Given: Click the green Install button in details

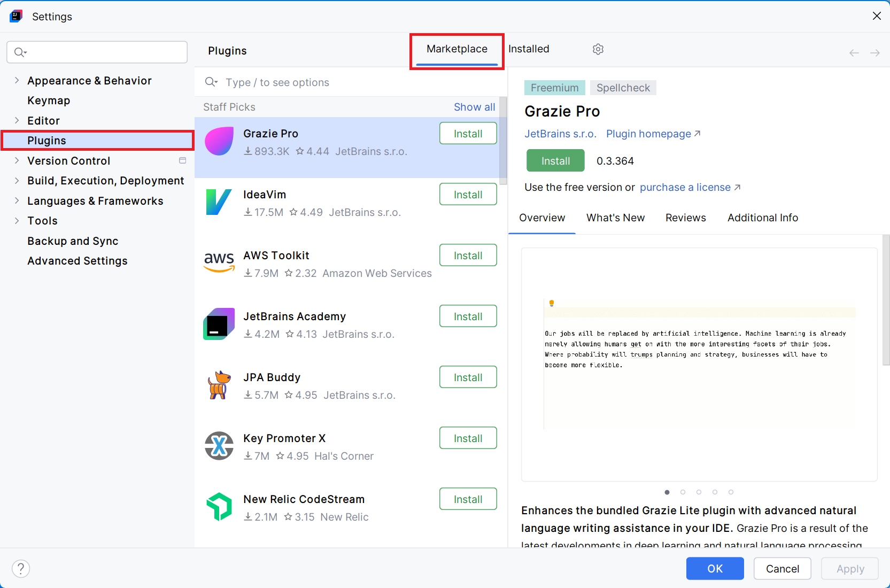Looking at the screenshot, I should (555, 161).
